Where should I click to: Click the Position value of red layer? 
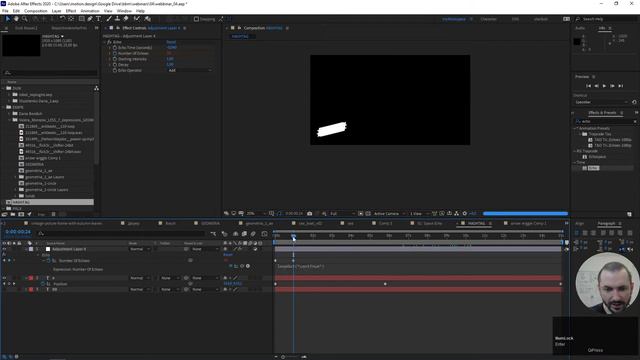233,284
